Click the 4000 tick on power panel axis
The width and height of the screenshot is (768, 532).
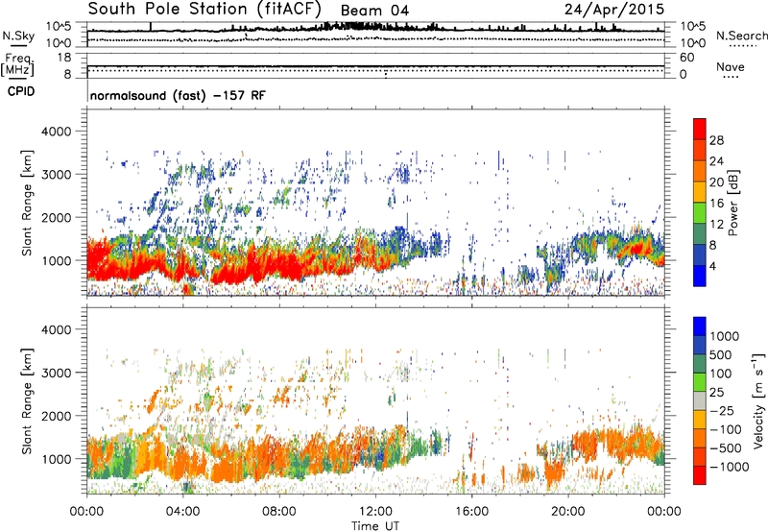coord(56,132)
